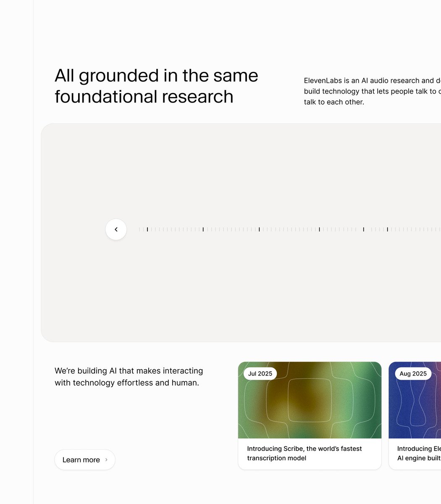The image size is (441, 504).
Task: Click the second bold timeline marker
Action: click(x=203, y=229)
